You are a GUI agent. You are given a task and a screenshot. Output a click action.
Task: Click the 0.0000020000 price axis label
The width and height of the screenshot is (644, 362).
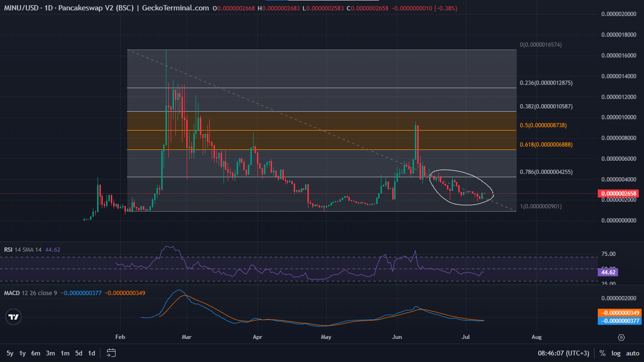coord(619,14)
